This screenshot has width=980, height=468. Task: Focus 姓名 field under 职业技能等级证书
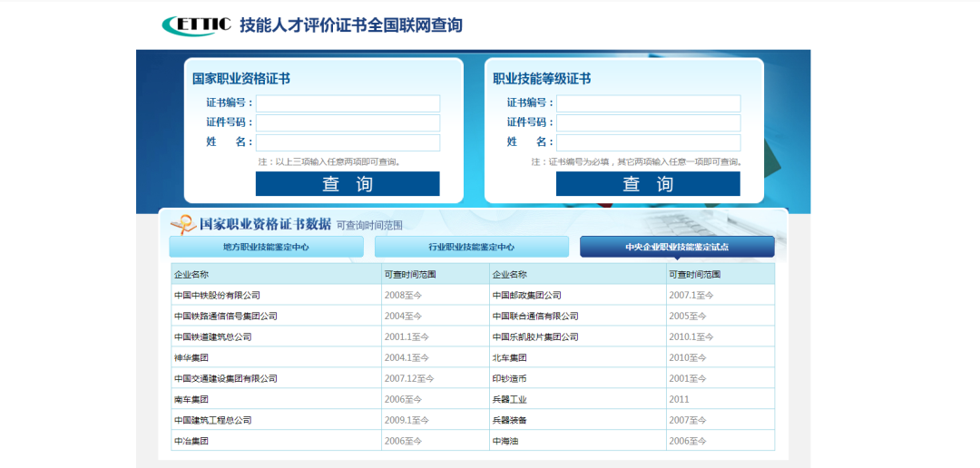click(x=648, y=142)
